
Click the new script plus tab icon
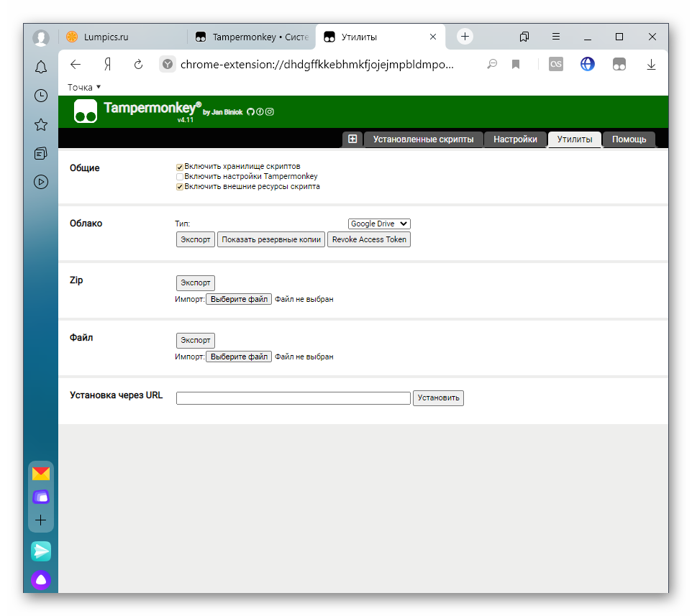[352, 139]
